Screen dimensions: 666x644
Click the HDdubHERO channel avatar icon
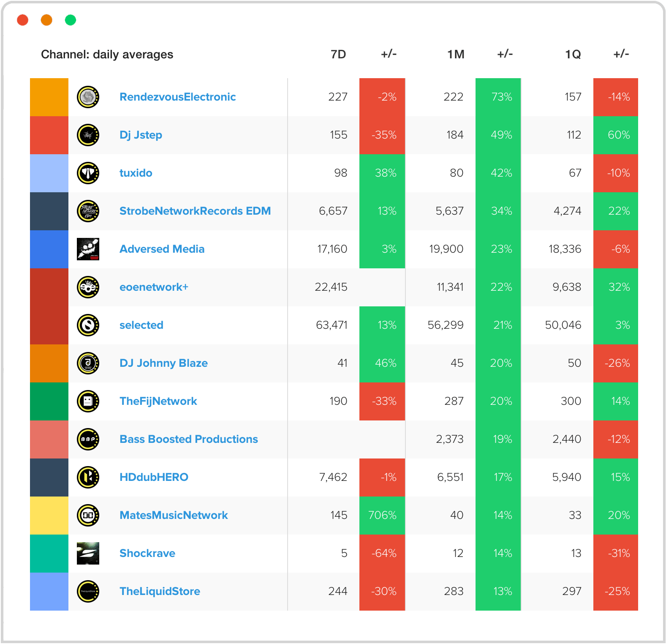88,478
